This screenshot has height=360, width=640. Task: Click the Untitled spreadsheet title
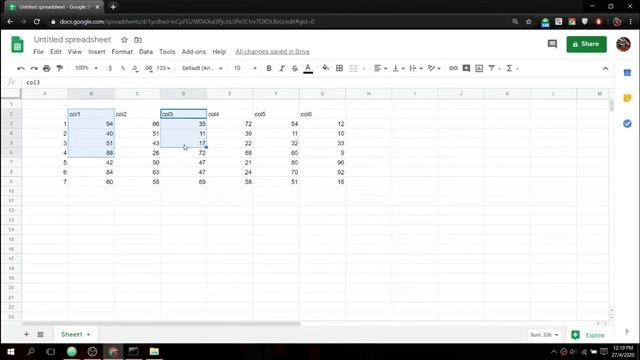click(x=72, y=40)
